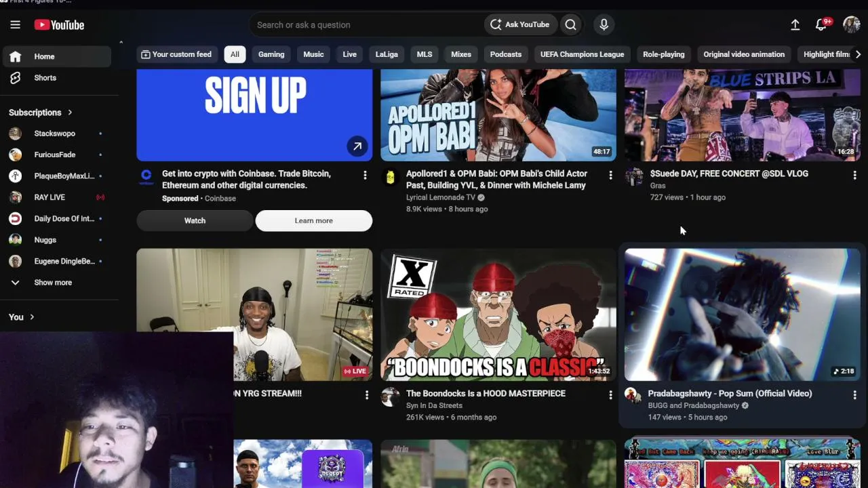868x488 pixels.
Task: Open options for Coinbase ad
Action: tap(365, 176)
